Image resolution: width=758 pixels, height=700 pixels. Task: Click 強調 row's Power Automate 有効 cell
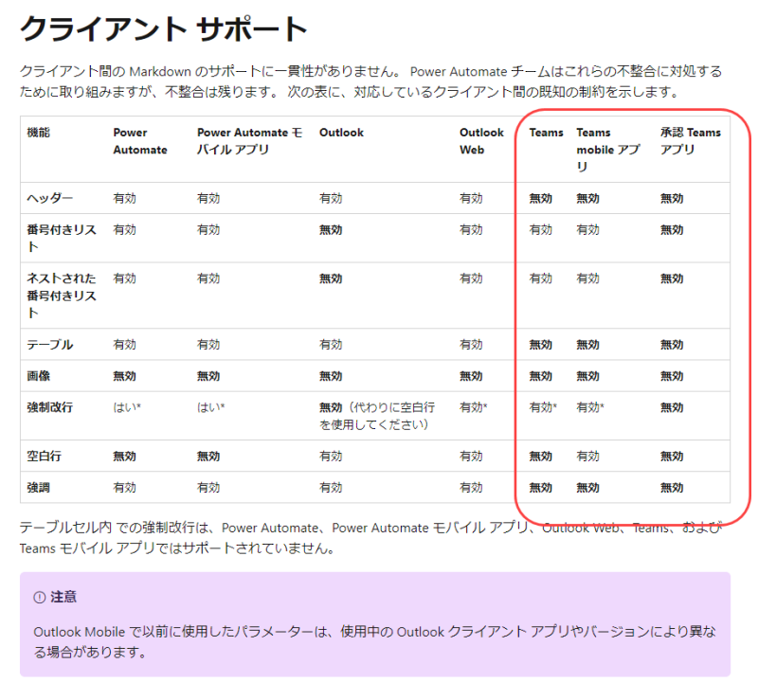[125, 488]
